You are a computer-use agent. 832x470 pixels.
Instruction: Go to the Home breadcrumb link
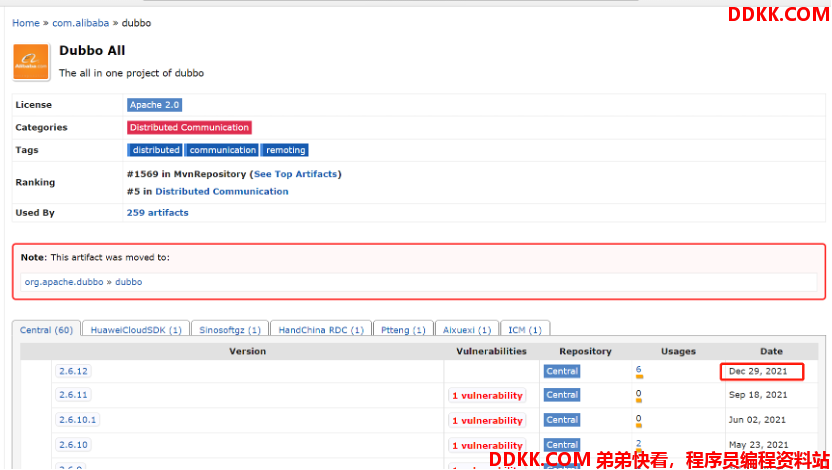[x=25, y=23]
